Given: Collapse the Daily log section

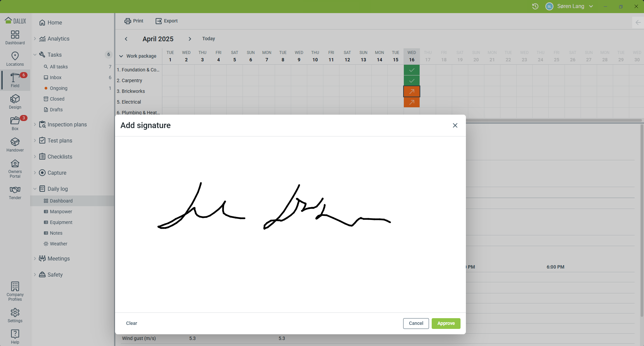Looking at the screenshot, I should tap(35, 189).
